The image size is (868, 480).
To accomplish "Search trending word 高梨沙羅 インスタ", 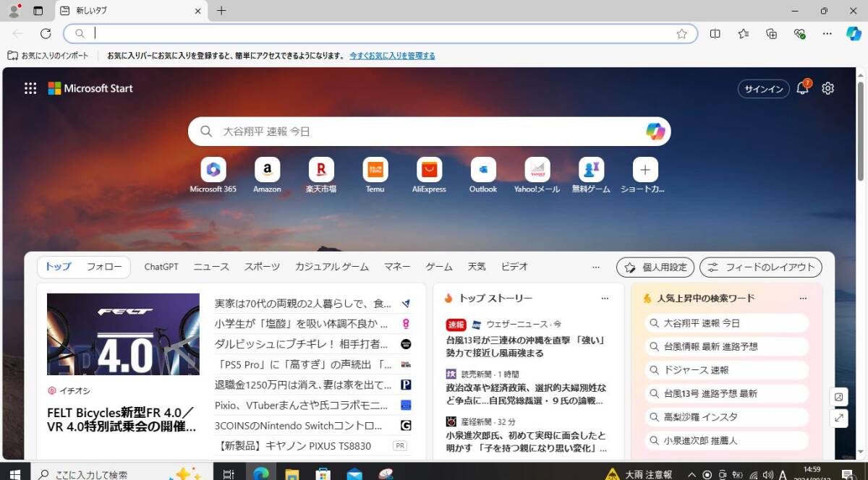I will click(726, 417).
